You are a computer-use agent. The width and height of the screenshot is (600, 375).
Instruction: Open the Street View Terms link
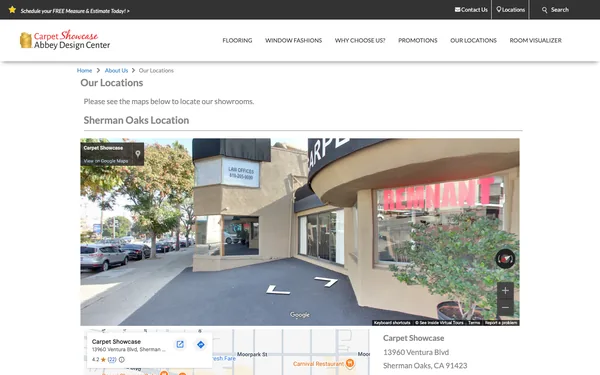pyautogui.click(x=474, y=323)
